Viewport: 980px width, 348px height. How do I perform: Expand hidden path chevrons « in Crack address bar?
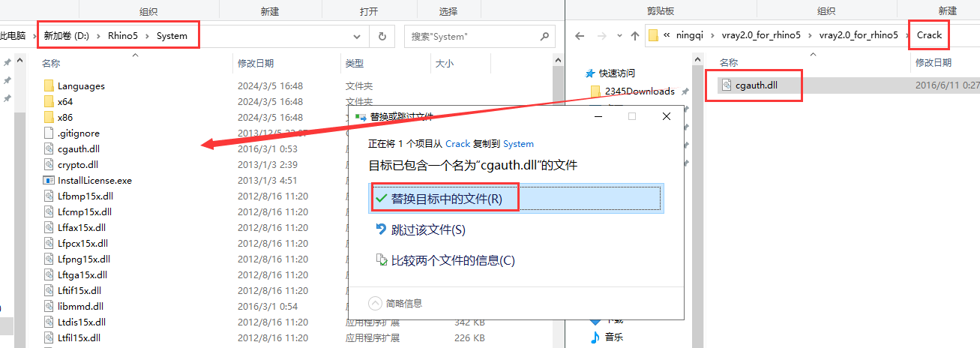pyautogui.click(x=667, y=36)
